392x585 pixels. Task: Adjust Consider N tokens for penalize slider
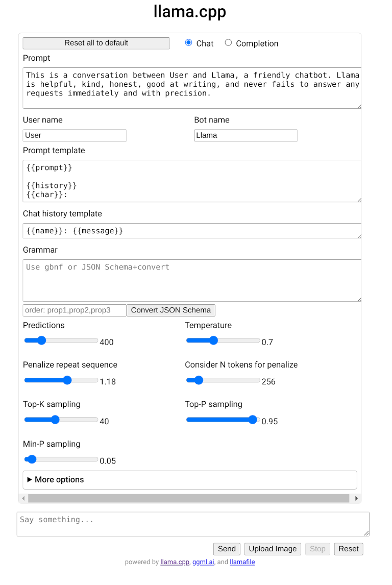pyautogui.click(x=223, y=380)
